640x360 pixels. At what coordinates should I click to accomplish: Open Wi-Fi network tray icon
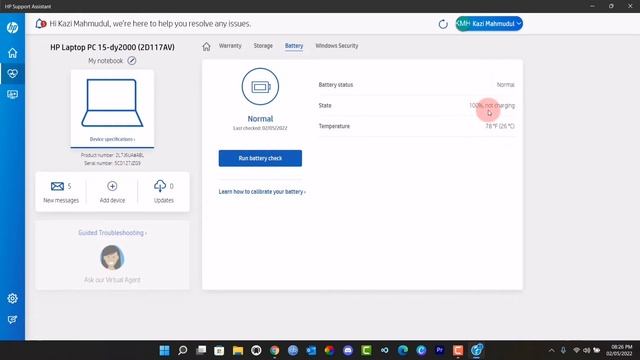(x=576, y=350)
